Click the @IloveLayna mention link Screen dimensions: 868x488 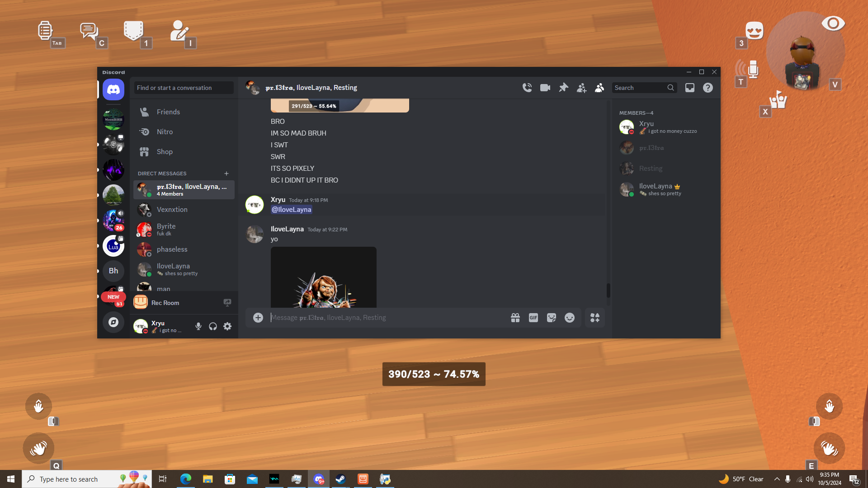(x=292, y=210)
